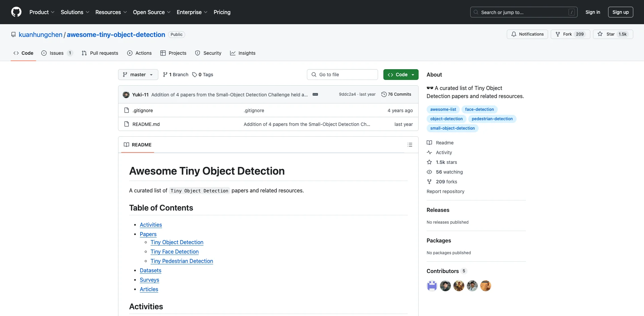The height and width of the screenshot is (316, 644).
Task: Star the repository
Action: pos(613,34)
